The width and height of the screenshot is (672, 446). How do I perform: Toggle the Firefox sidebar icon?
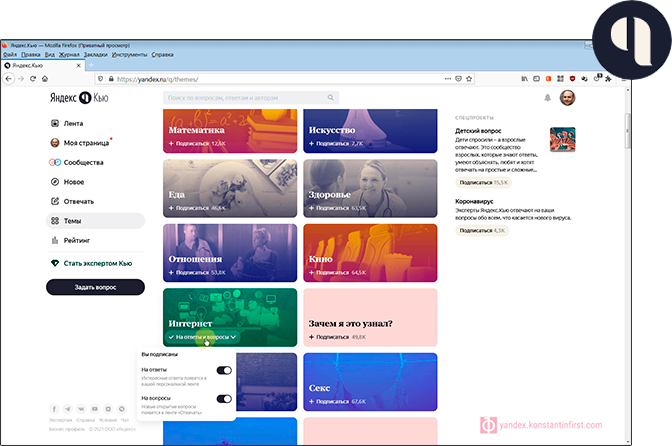point(536,79)
